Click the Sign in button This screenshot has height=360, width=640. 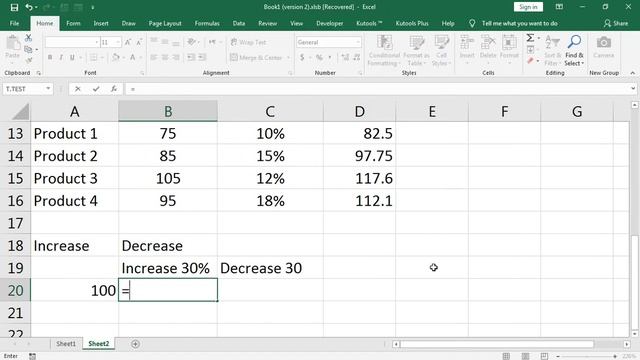pos(528,7)
